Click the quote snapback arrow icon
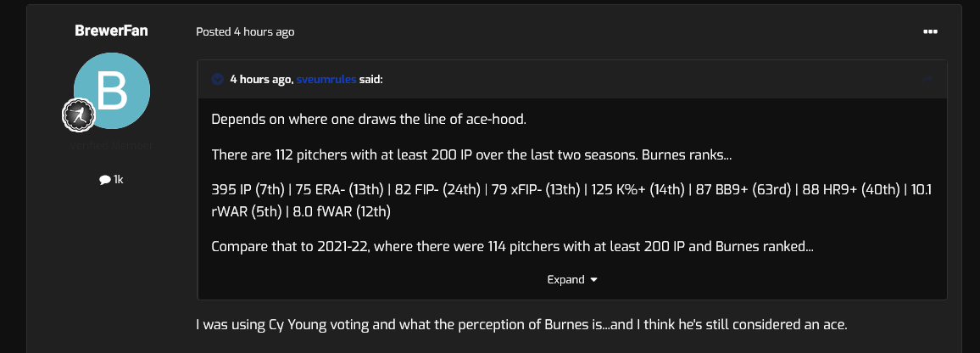 [218, 79]
